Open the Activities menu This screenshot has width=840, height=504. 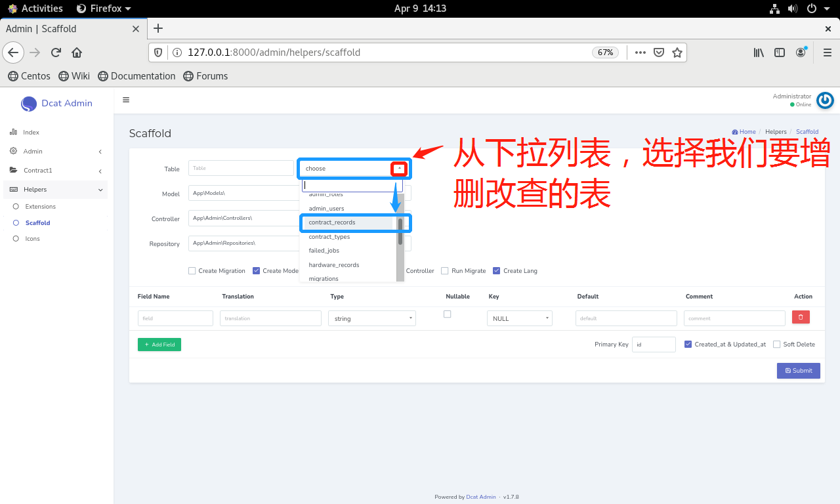[x=35, y=9]
